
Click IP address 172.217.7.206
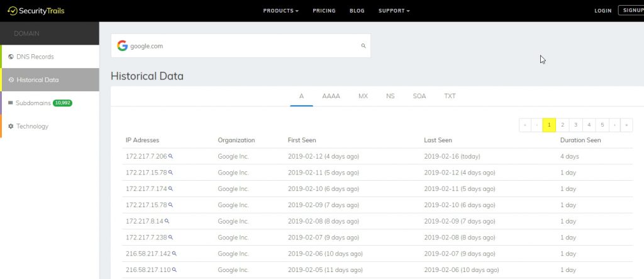pyautogui.click(x=147, y=156)
